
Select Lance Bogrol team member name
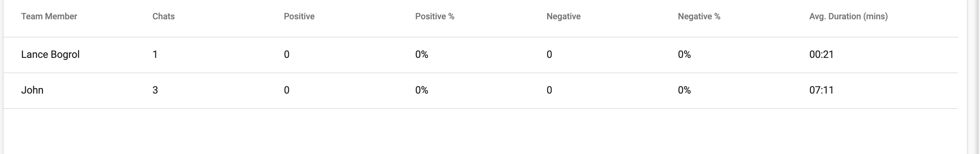tap(50, 54)
